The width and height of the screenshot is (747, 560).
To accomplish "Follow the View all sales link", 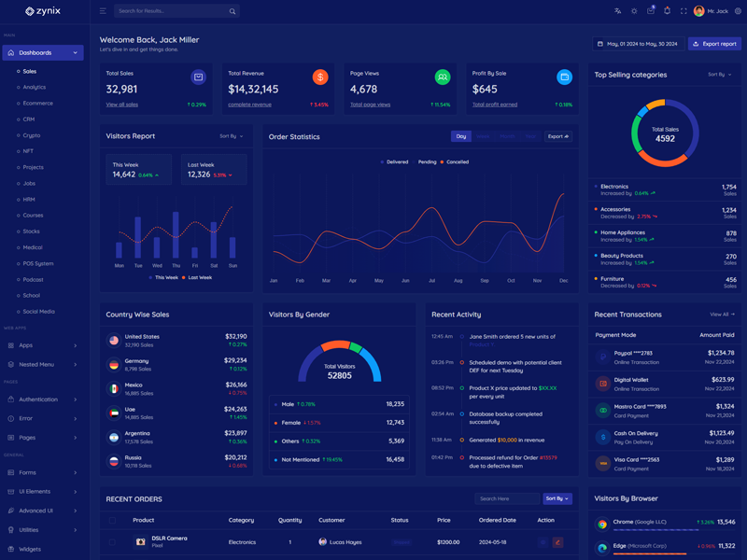I will click(122, 105).
